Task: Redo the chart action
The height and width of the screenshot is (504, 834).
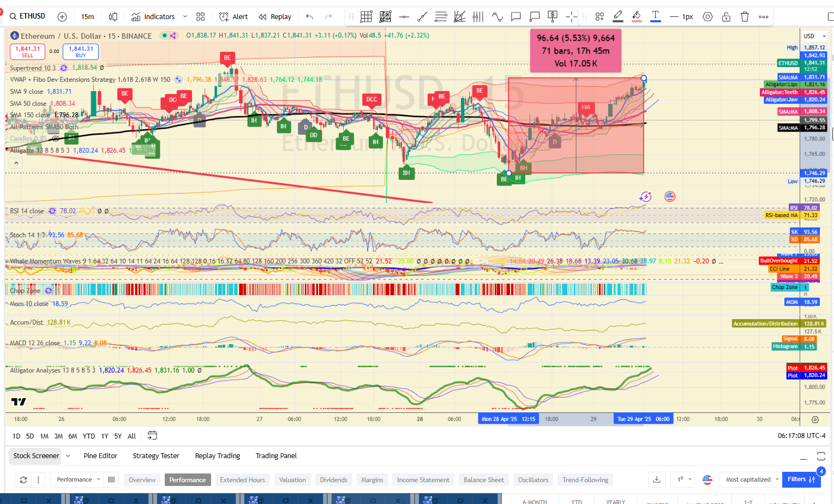Action: point(328,17)
